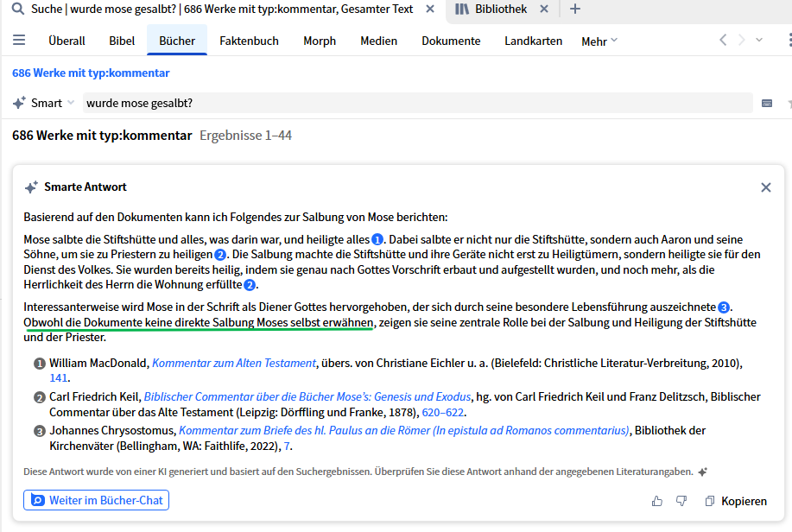Open the tab history chevron near navigation arrows
Image resolution: width=792 pixels, height=532 pixels.
pyautogui.click(x=759, y=39)
